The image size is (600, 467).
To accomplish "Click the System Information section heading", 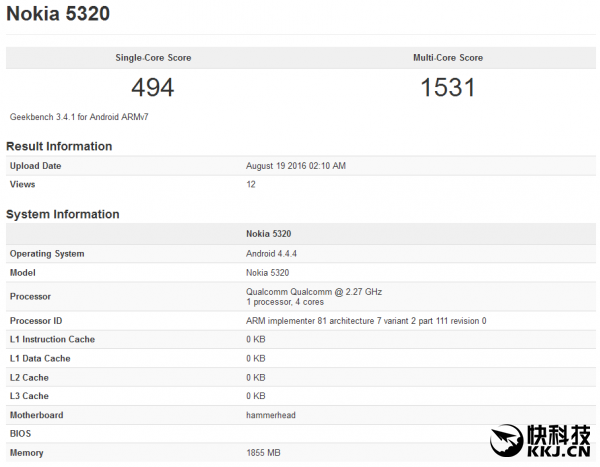I will [63, 214].
